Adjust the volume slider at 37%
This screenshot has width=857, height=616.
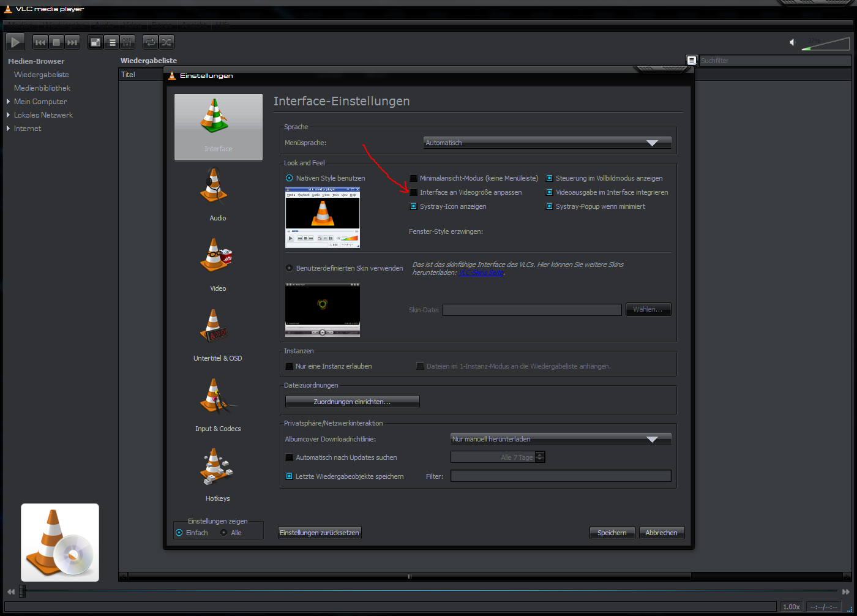[825, 43]
